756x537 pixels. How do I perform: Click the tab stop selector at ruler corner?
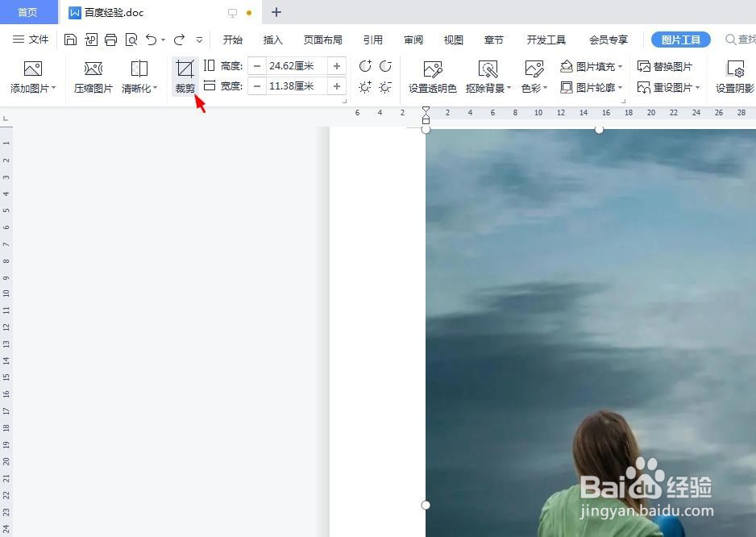(6, 119)
